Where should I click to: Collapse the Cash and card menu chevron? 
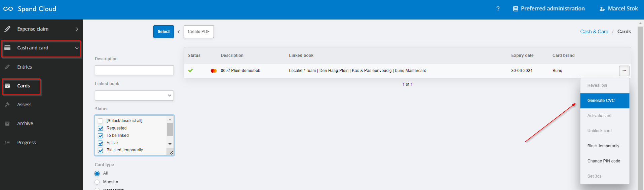(x=77, y=48)
